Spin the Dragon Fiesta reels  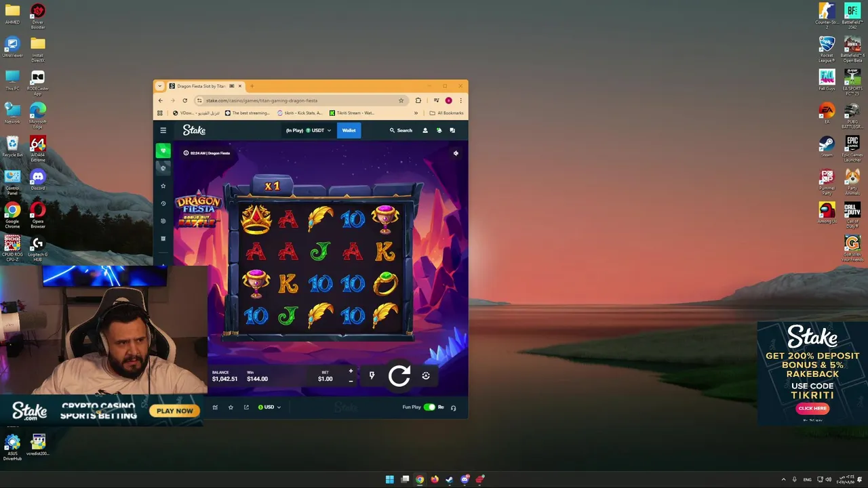pos(399,375)
